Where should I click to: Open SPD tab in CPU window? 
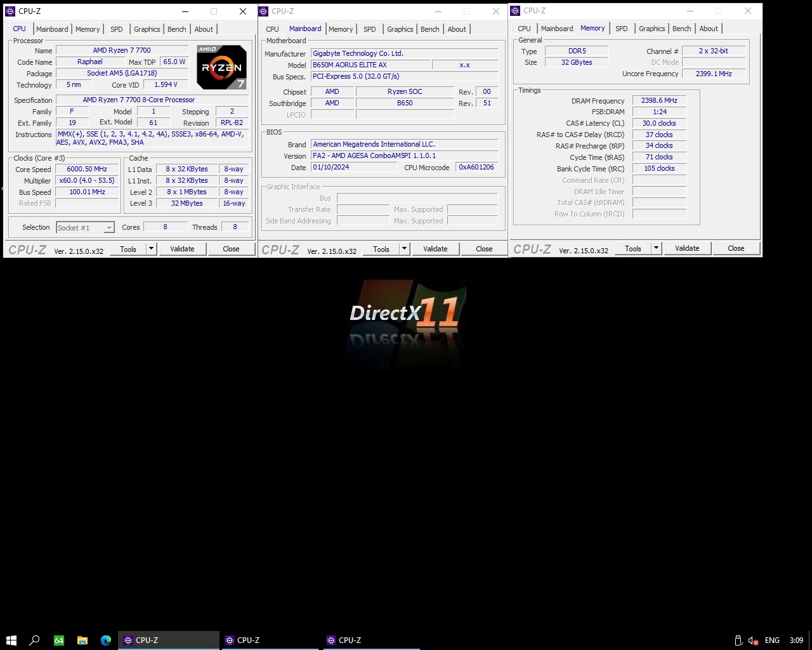(117, 29)
